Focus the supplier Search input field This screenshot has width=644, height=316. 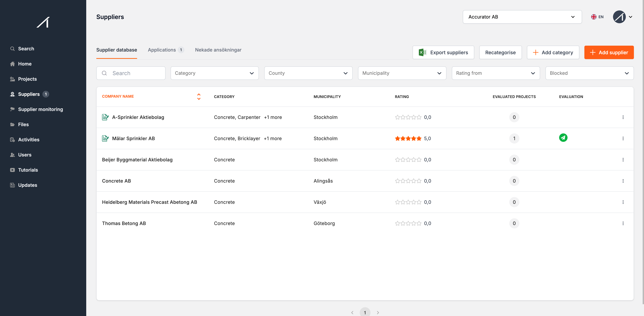click(x=131, y=73)
